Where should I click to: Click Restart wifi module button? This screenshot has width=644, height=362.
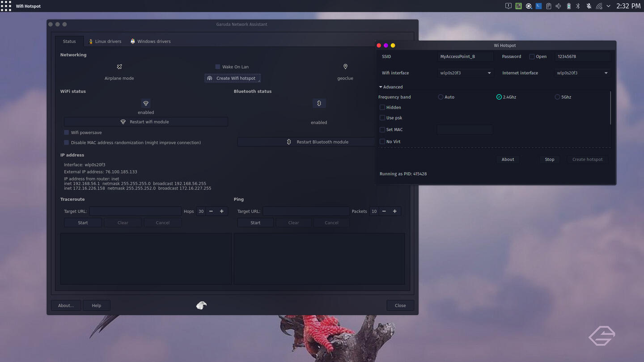click(146, 122)
